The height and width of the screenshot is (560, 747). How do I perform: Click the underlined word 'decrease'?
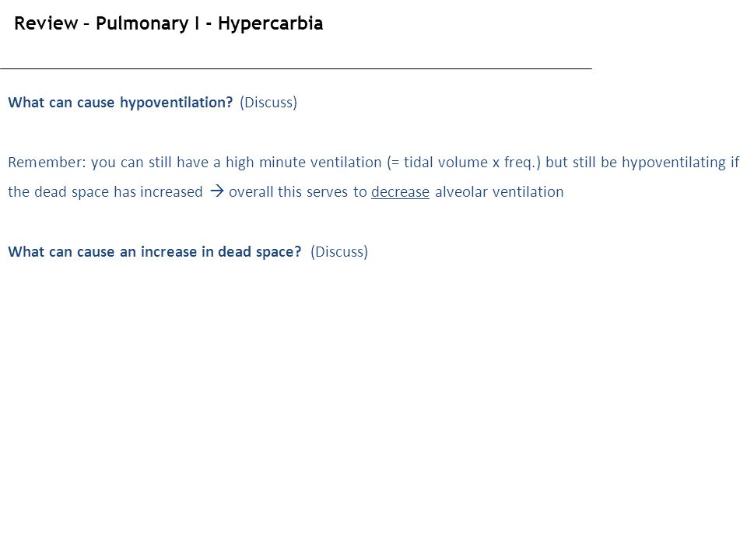pos(400,192)
